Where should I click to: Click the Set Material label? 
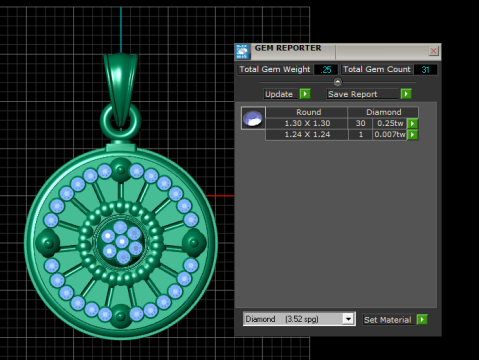tap(388, 320)
